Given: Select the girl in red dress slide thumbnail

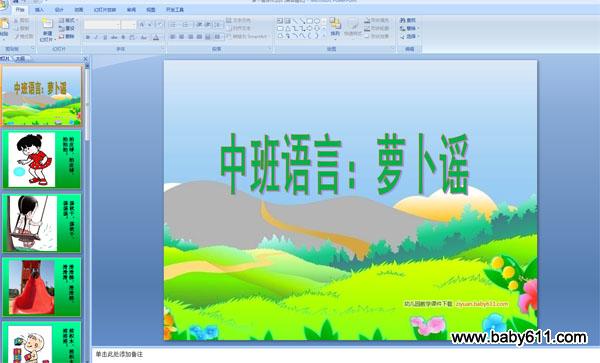Looking at the screenshot, I should coord(41,159).
